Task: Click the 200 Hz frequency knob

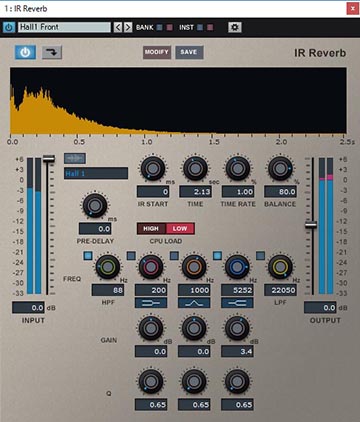Action: click(151, 267)
